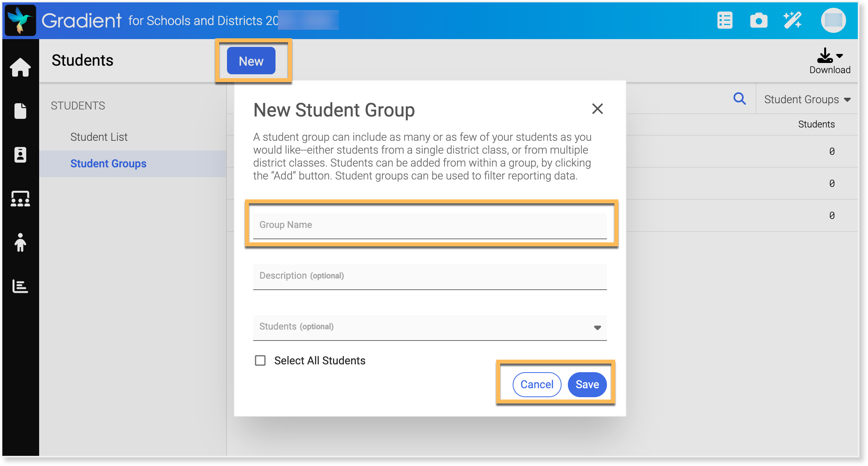Open the ID badge icon in sidebar
Image resolution: width=868 pixels, height=466 pixels.
(20, 155)
